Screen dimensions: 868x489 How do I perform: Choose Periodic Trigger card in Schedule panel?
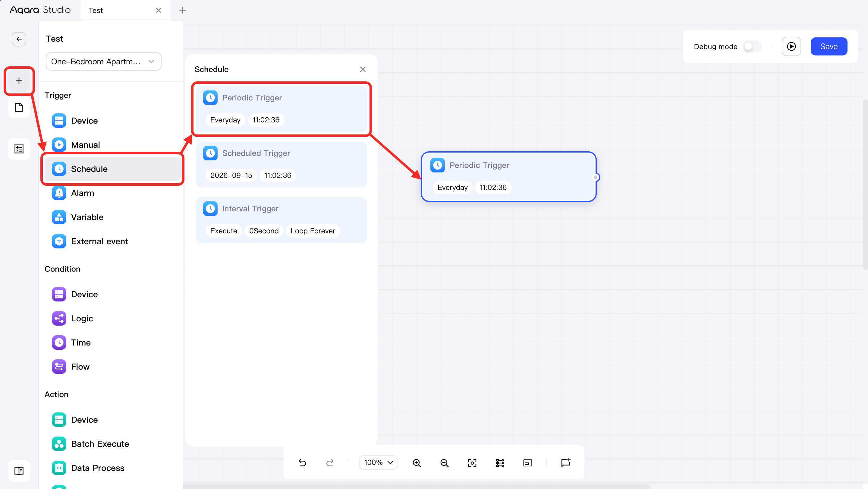point(281,109)
